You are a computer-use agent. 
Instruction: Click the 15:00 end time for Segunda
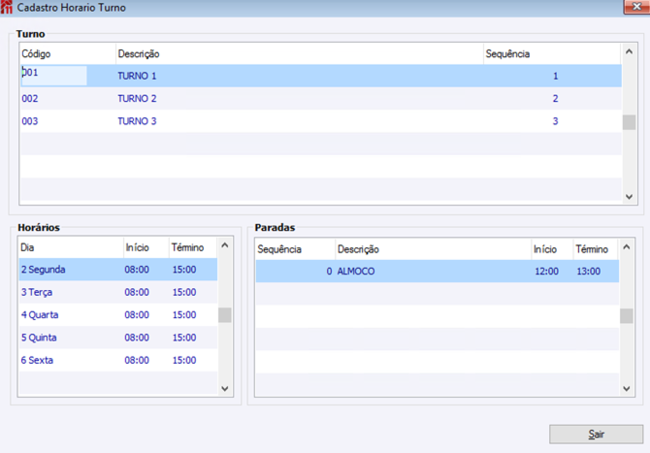click(x=184, y=270)
